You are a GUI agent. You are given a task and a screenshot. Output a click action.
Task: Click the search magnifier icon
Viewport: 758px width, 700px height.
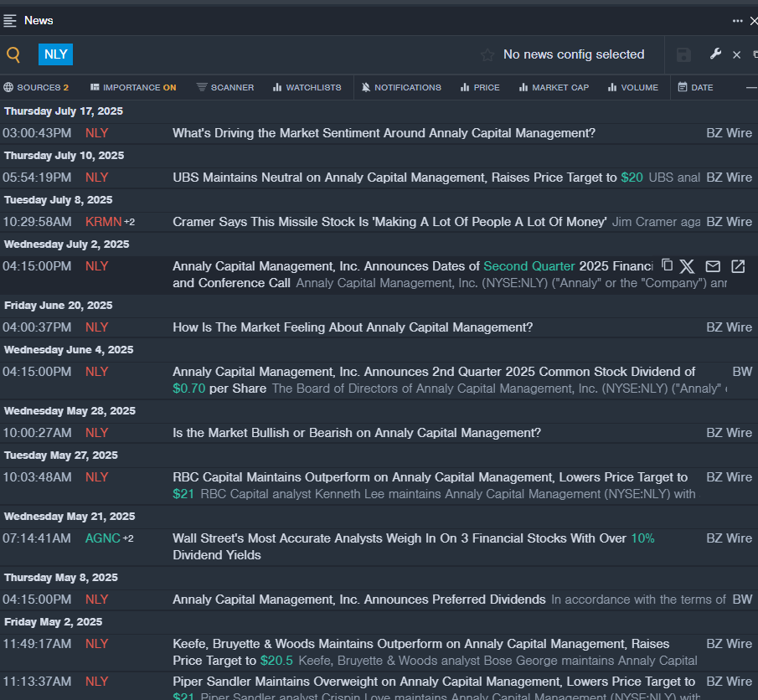pos(13,54)
